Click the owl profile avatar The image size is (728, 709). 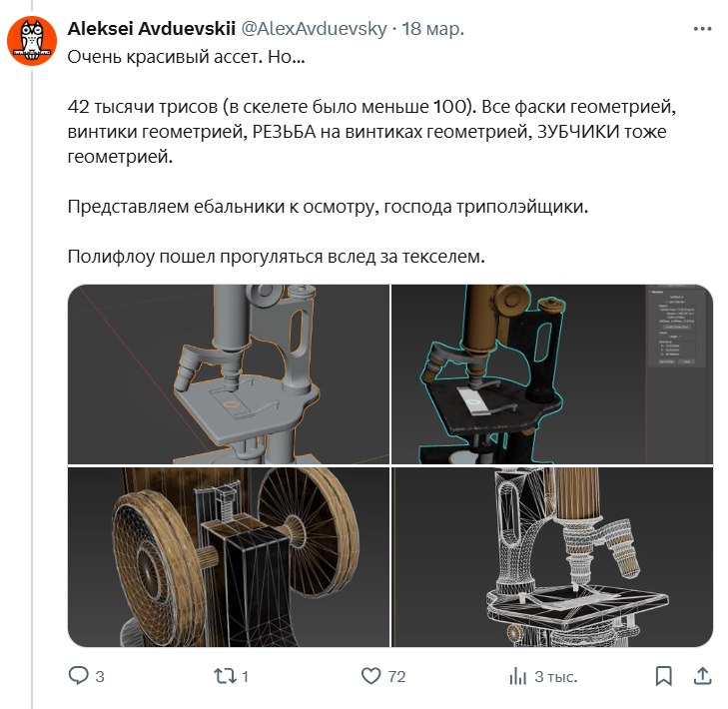32,41
